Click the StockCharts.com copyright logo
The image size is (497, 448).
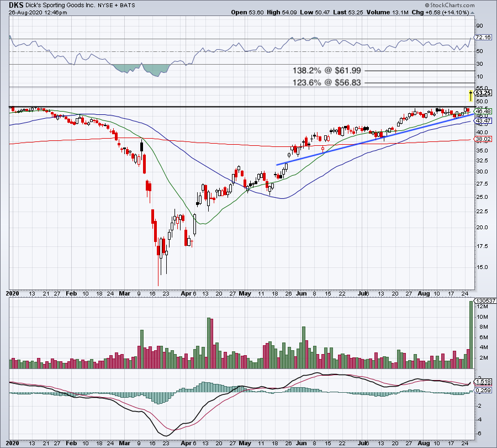450,5
